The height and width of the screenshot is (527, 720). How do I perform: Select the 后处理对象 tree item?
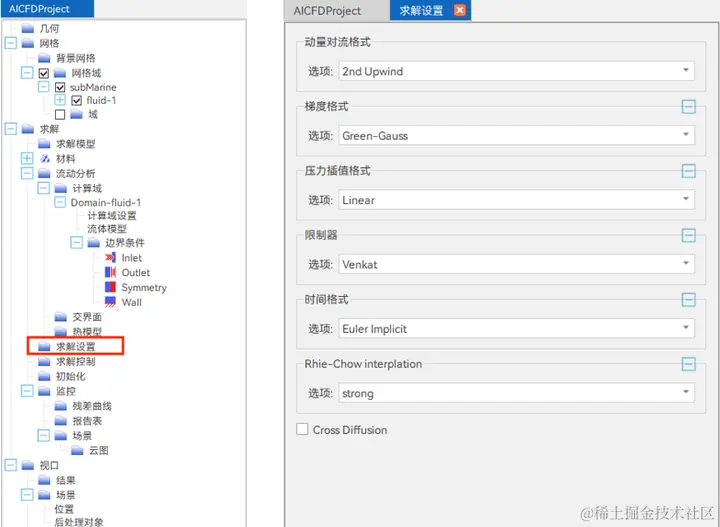[x=79, y=522]
